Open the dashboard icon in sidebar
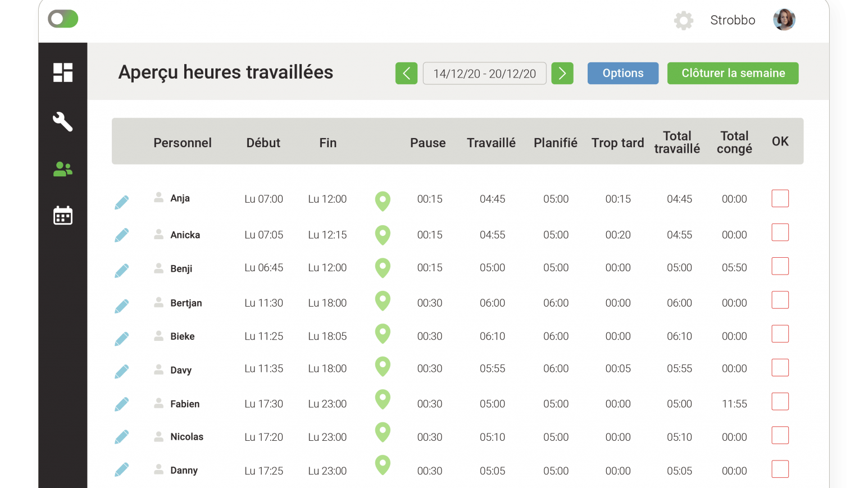The image size is (868, 488). [63, 72]
